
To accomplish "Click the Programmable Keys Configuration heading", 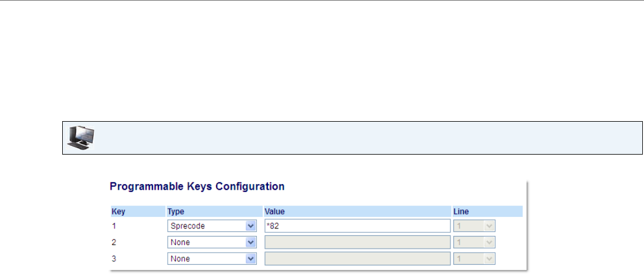I will coord(196,187).
